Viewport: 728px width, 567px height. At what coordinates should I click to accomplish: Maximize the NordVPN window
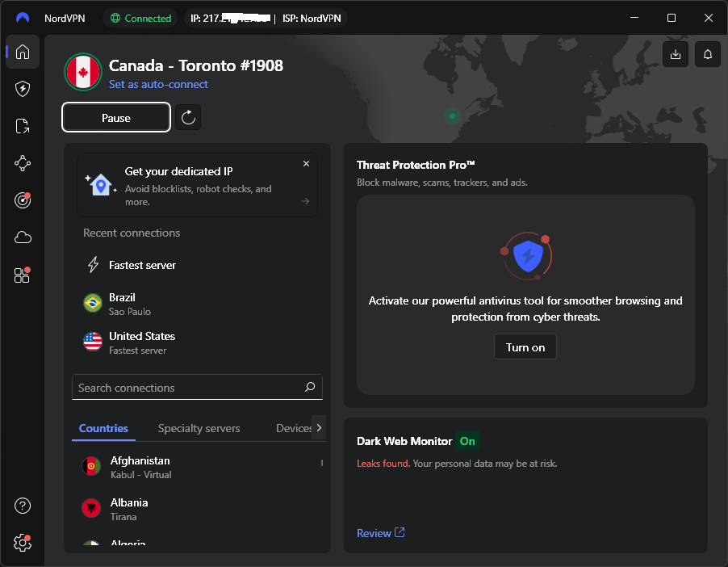tap(672, 18)
